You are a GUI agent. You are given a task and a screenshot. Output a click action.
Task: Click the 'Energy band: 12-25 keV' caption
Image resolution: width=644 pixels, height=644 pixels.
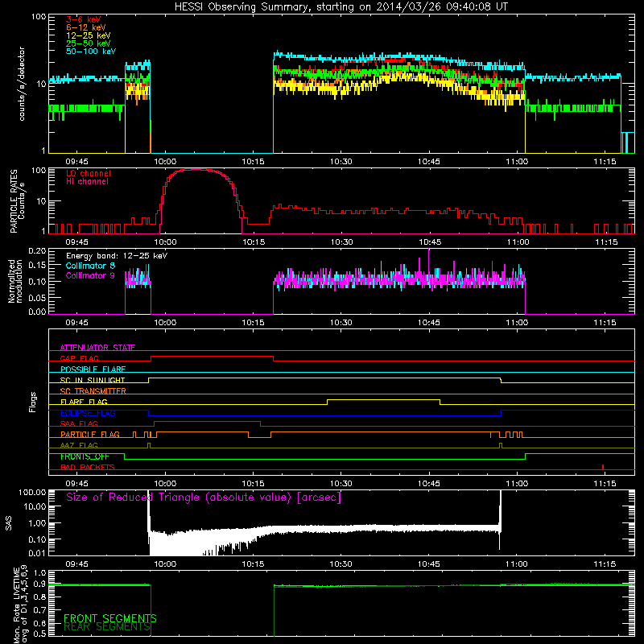117,256
